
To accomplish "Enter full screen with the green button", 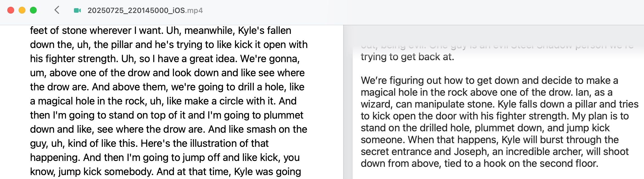I will (33, 10).
